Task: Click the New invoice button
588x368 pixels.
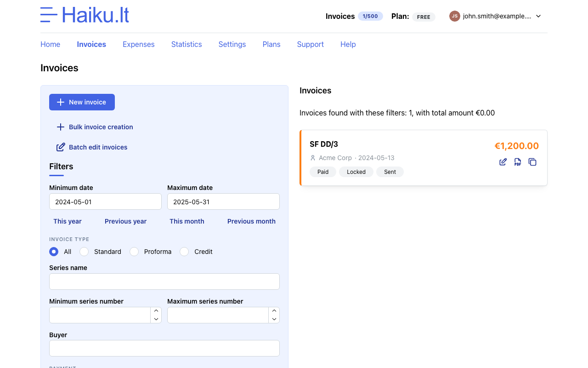Action: click(x=82, y=102)
